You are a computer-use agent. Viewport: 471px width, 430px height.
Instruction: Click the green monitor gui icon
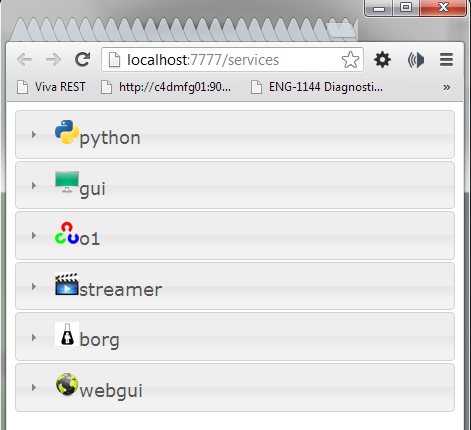coord(67,182)
